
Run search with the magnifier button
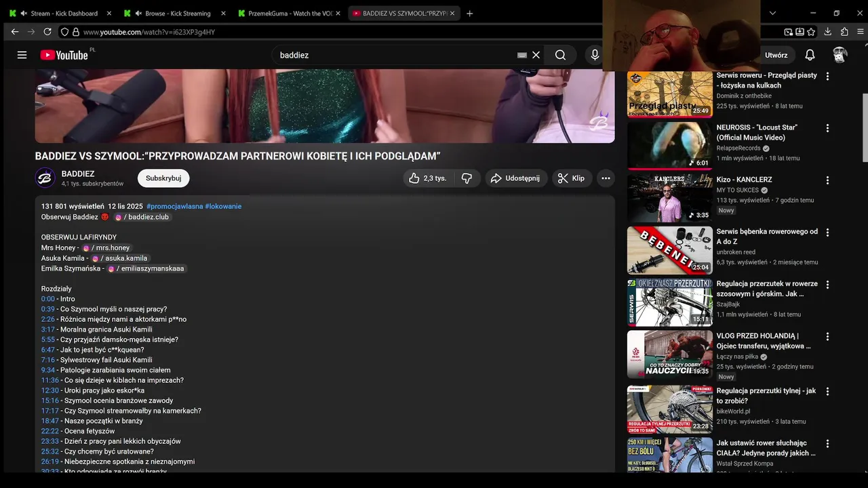click(x=560, y=55)
